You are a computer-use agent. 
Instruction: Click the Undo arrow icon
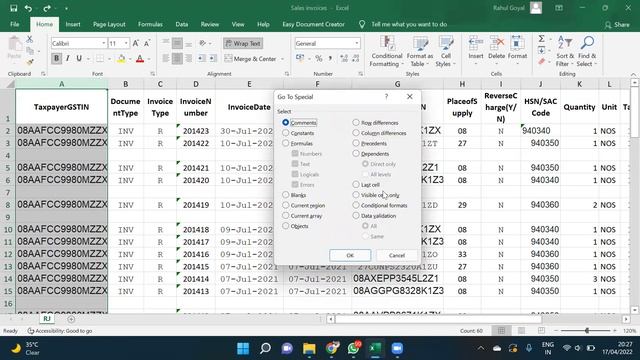[x=28, y=8]
